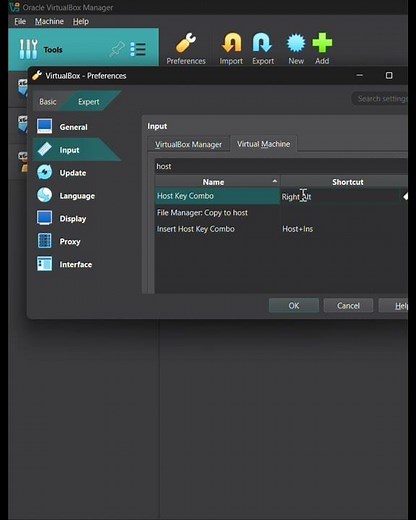Viewport: 416px width, 520px height.
Task: Click the Export appliance toolbar icon
Action: pyautogui.click(x=263, y=49)
